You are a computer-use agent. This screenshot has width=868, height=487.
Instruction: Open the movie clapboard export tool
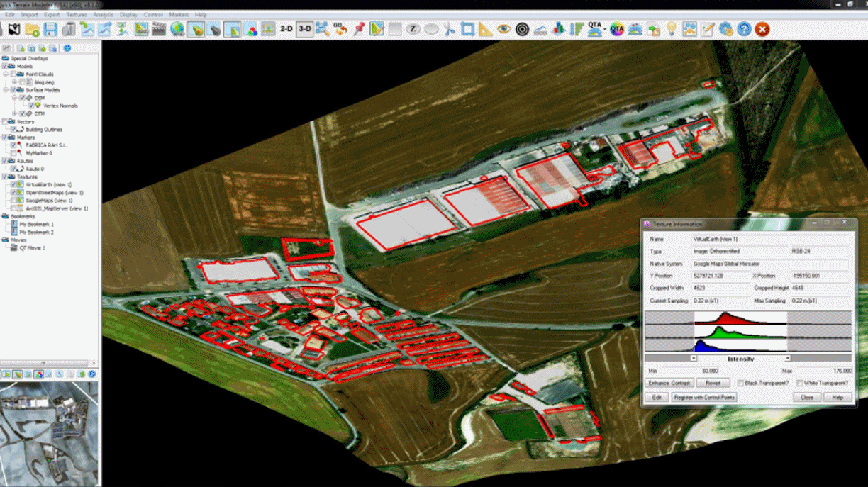[x=160, y=29]
